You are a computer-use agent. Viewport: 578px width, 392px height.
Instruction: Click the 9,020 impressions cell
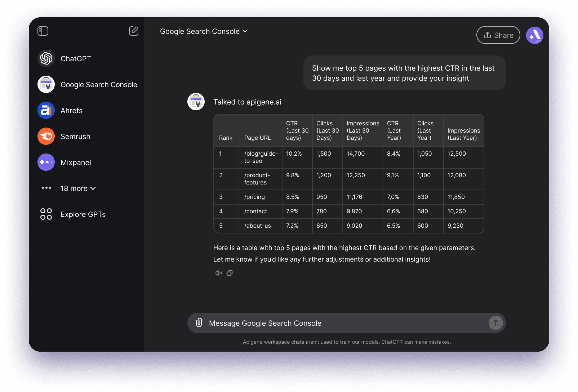(363, 226)
